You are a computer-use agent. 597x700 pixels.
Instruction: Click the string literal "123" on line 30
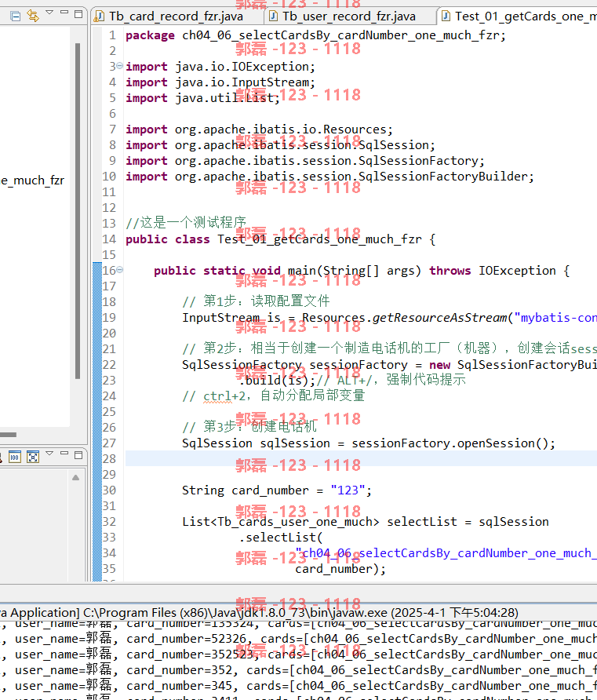click(x=348, y=490)
